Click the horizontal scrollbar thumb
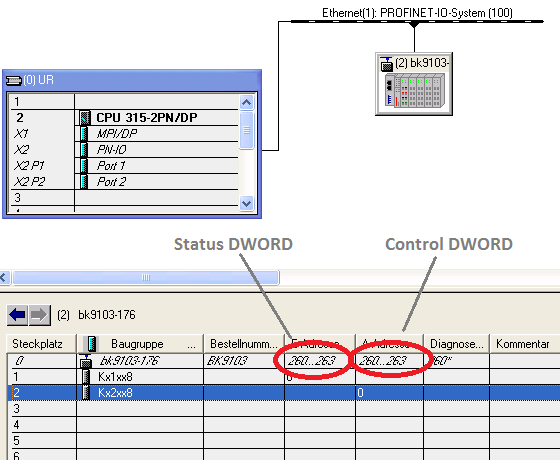 (146, 278)
